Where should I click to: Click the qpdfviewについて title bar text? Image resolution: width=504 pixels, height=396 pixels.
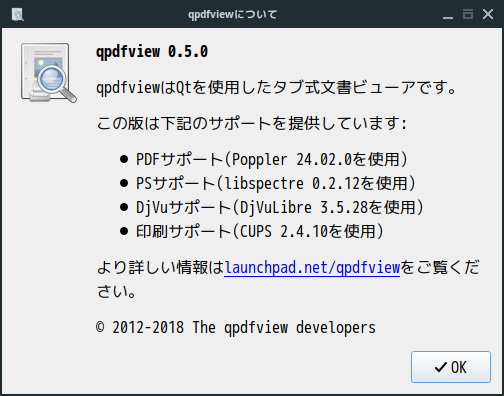(x=232, y=14)
